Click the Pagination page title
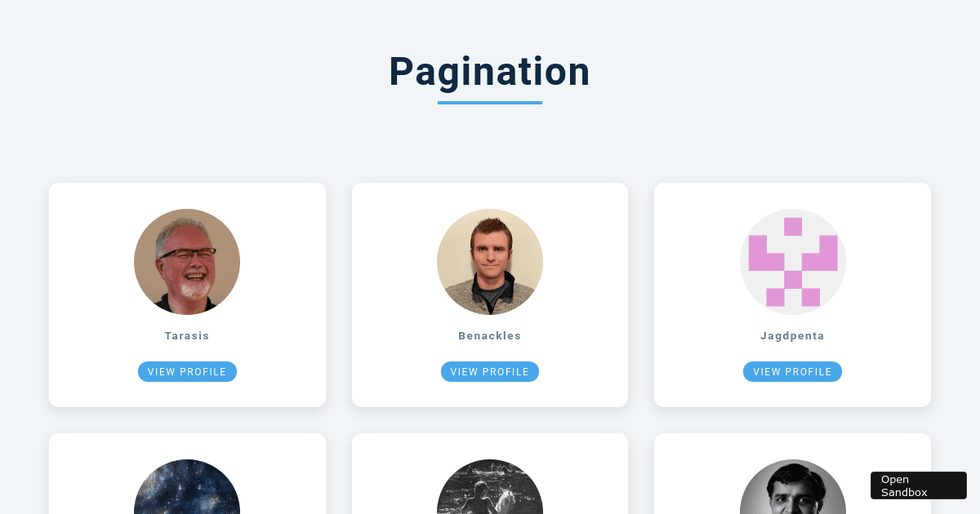980x514 pixels. [x=489, y=72]
